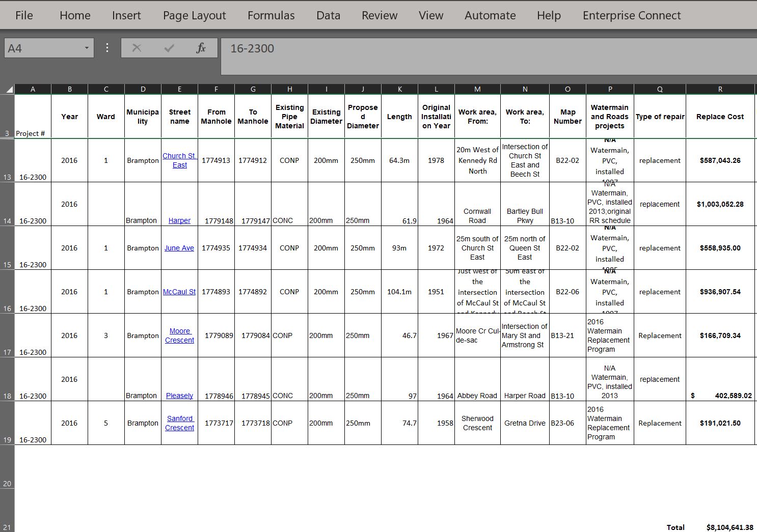Open the Harper street hyperlink
Viewport: 757px width, 532px height.
(179, 220)
